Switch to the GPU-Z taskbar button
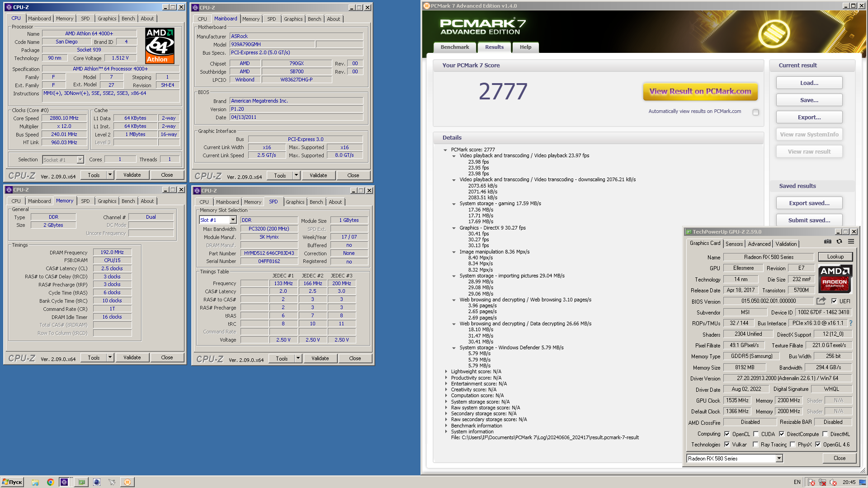The height and width of the screenshot is (488, 868). [x=81, y=482]
